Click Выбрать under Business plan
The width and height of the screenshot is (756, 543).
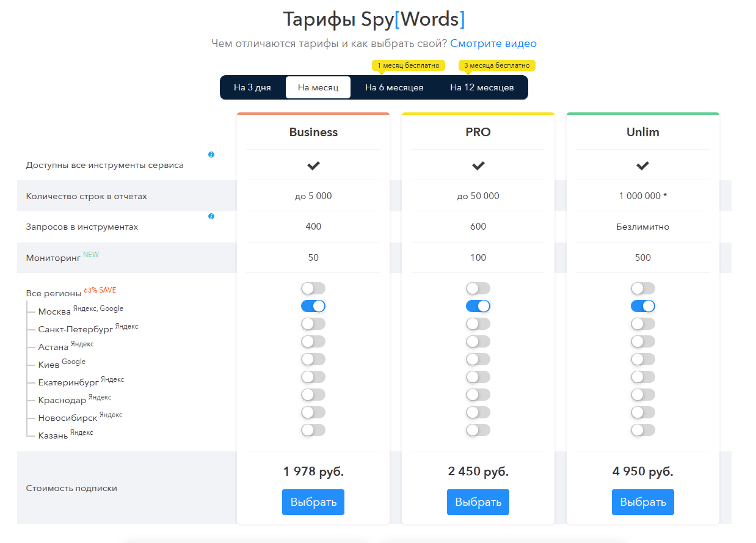click(x=313, y=502)
